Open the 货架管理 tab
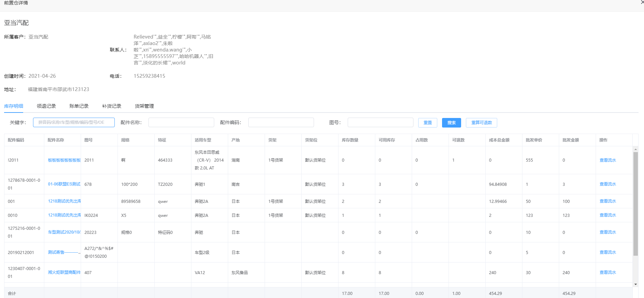Viewport: 644px width, 298px height. 144,106
